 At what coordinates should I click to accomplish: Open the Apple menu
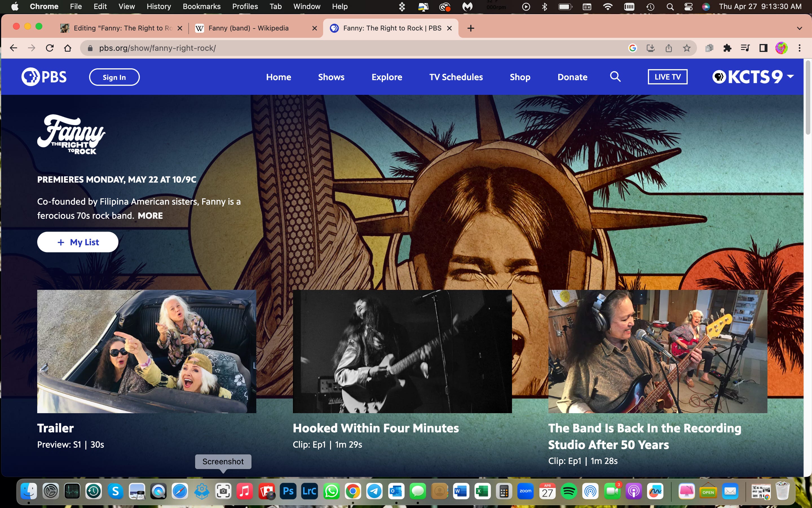(x=14, y=6)
